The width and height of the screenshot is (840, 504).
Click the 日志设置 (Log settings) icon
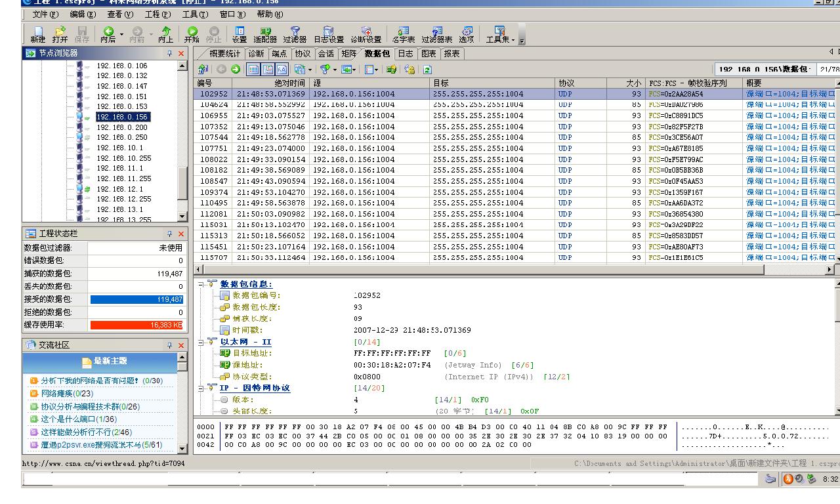coord(328,33)
